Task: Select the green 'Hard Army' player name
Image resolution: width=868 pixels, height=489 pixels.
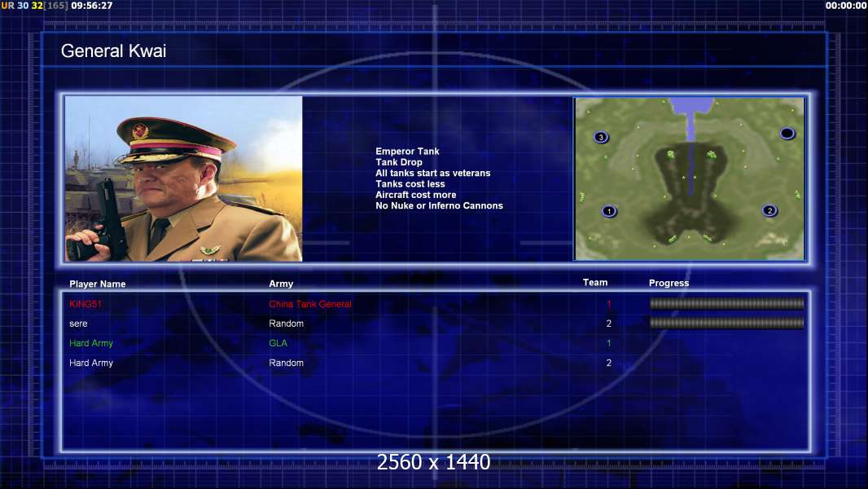Action: tap(90, 343)
